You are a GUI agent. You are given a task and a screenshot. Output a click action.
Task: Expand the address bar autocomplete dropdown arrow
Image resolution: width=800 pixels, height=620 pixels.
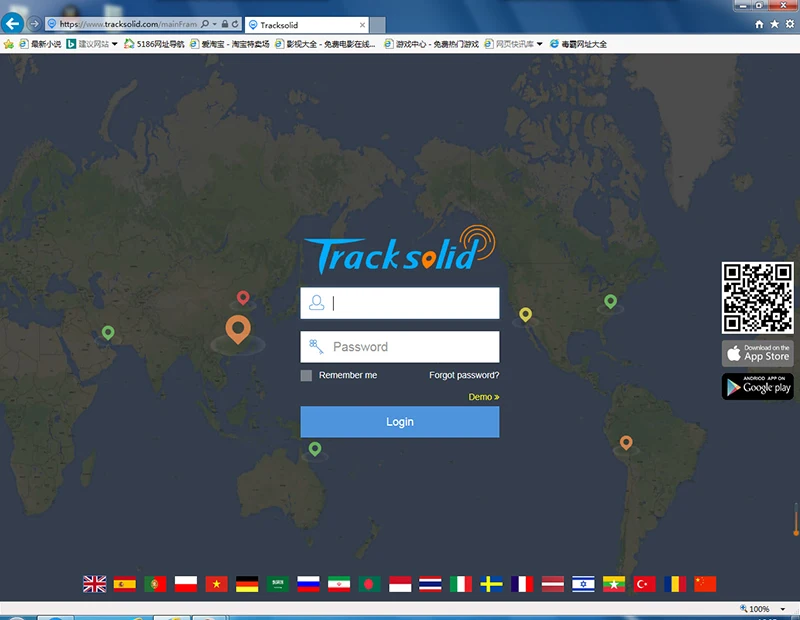(215, 24)
